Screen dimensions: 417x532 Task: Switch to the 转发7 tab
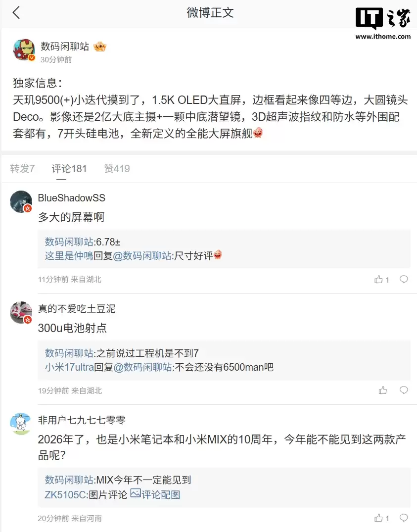[22, 168]
